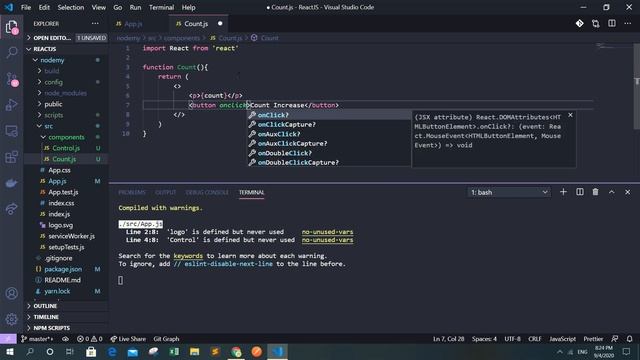
Task: Open the Search view in activity bar
Action: (x=11, y=53)
